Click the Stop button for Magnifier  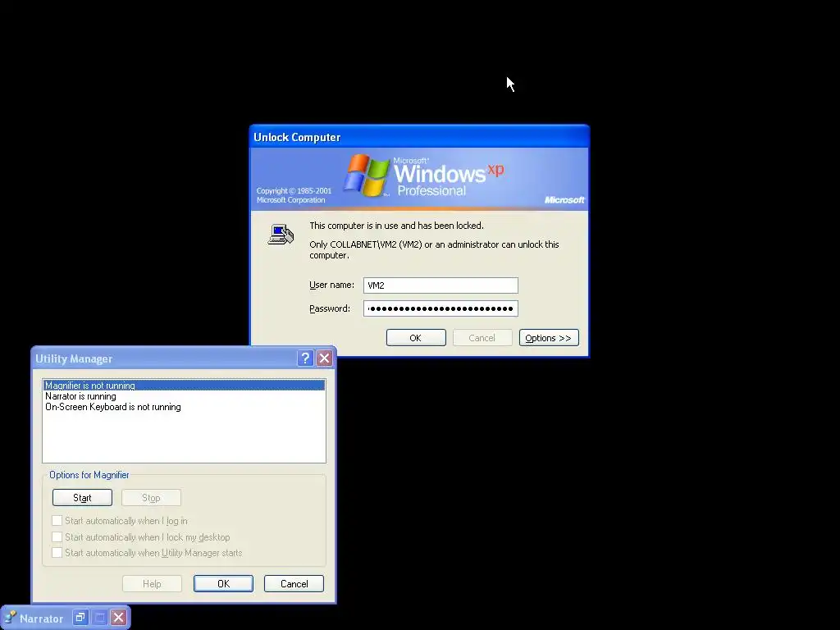pyautogui.click(x=151, y=498)
